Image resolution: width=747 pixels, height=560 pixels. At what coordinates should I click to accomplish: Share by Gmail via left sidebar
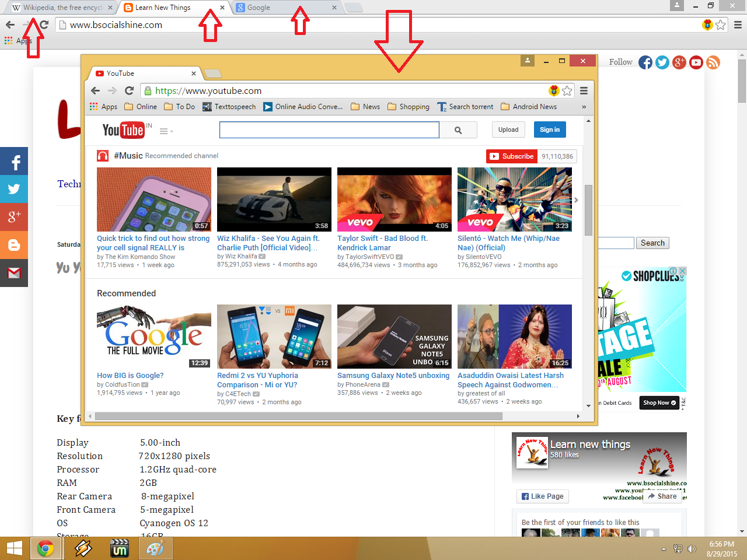point(14,273)
